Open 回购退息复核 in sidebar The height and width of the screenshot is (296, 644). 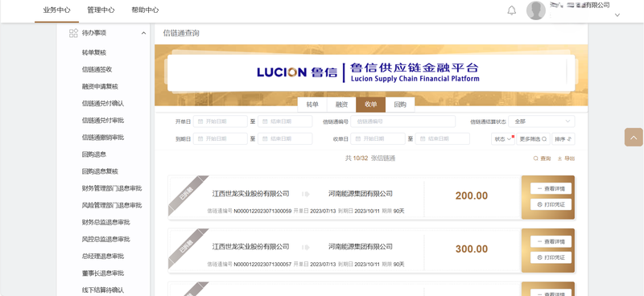coord(100,171)
